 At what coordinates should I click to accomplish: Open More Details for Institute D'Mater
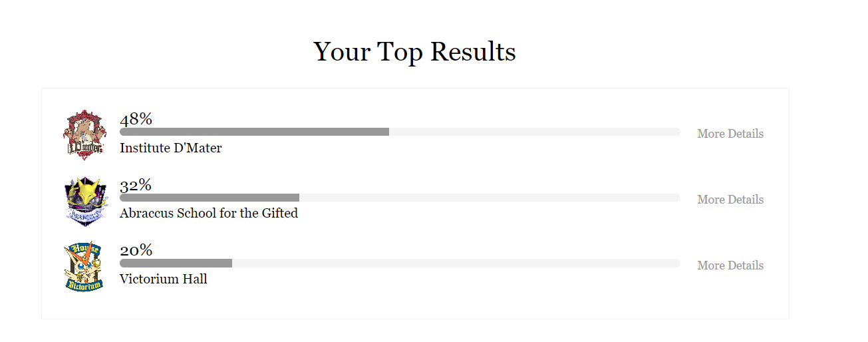click(730, 134)
